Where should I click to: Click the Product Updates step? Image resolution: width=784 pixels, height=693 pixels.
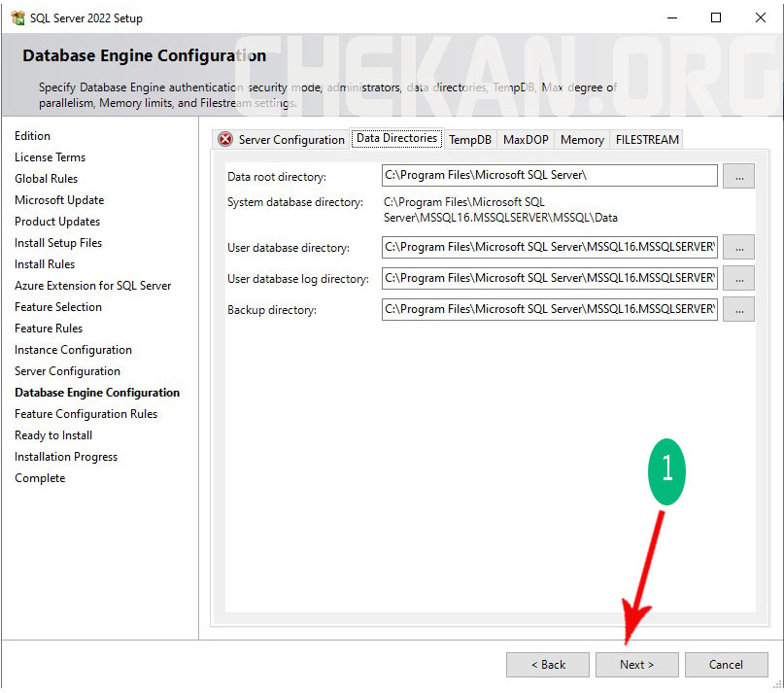coord(57,222)
